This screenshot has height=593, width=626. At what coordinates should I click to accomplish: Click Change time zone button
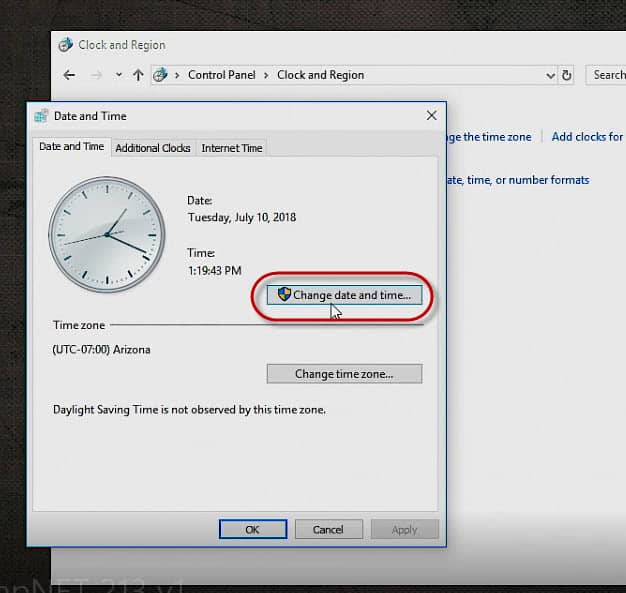tap(344, 374)
